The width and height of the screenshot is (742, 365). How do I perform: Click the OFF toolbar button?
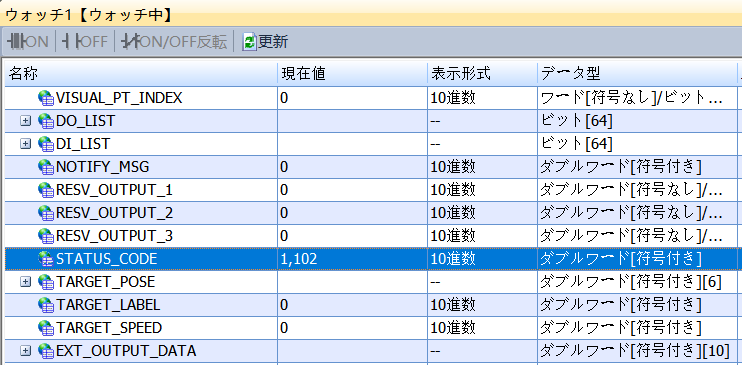click(85, 42)
